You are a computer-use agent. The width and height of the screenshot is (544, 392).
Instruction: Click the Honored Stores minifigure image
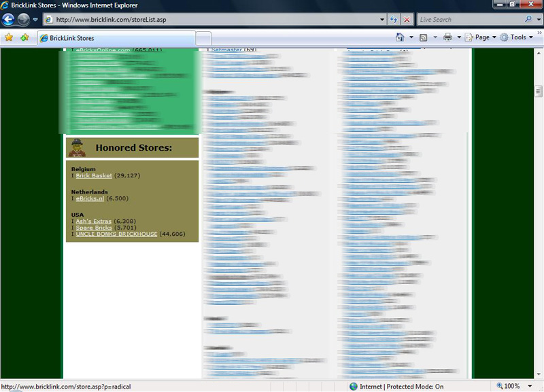click(77, 147)
